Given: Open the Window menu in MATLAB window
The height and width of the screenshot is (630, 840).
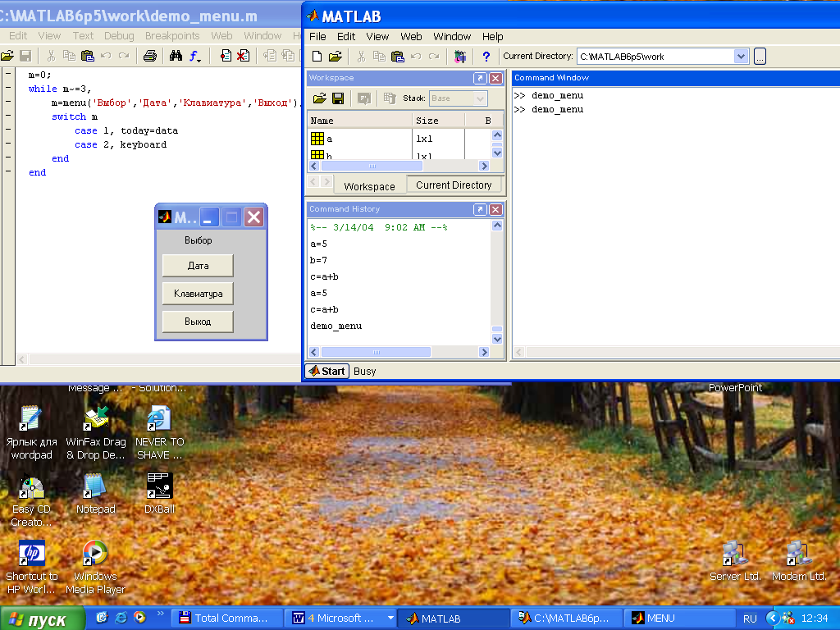Looking at the screenshot, I should (452, 36).
